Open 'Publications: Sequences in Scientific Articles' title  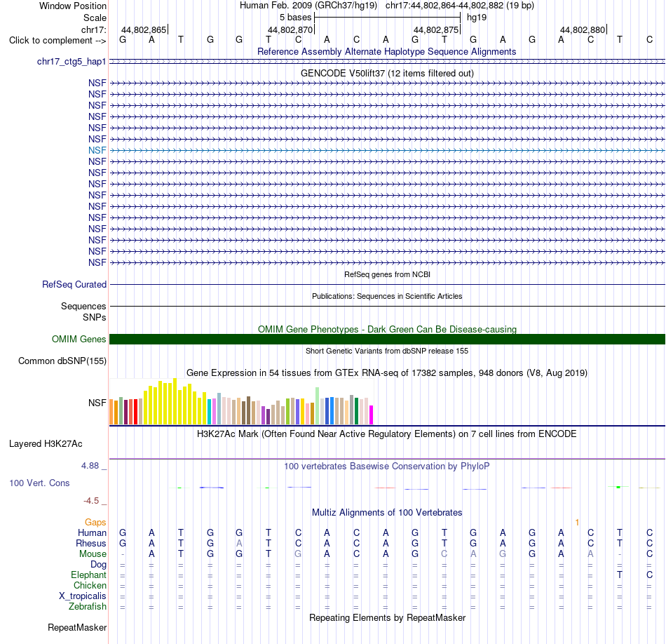point(387,296)
